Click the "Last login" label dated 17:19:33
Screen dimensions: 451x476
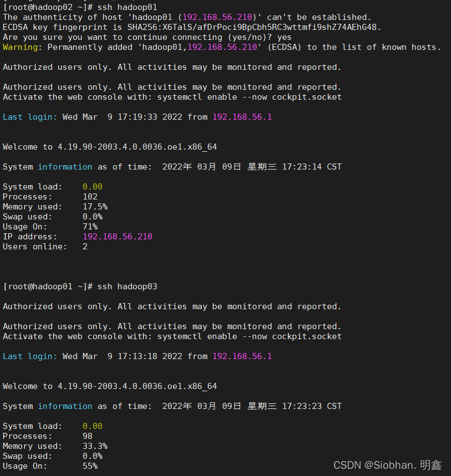29,117
